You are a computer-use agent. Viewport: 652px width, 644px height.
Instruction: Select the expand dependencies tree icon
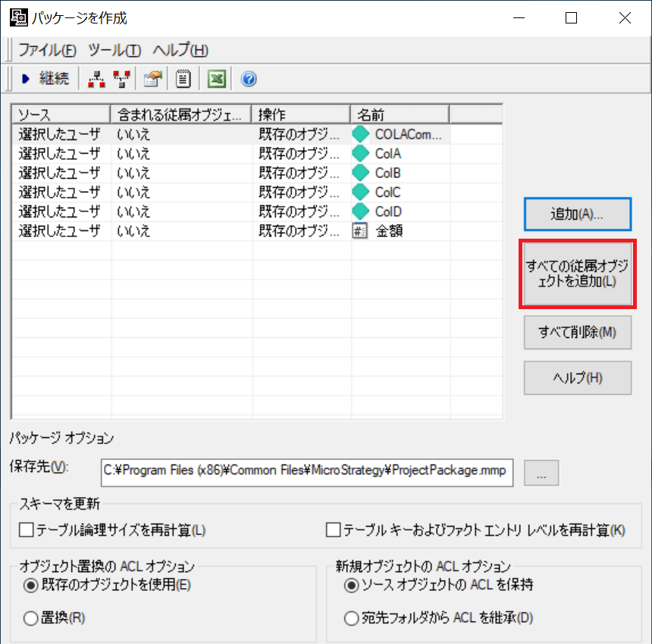(96, 78)
